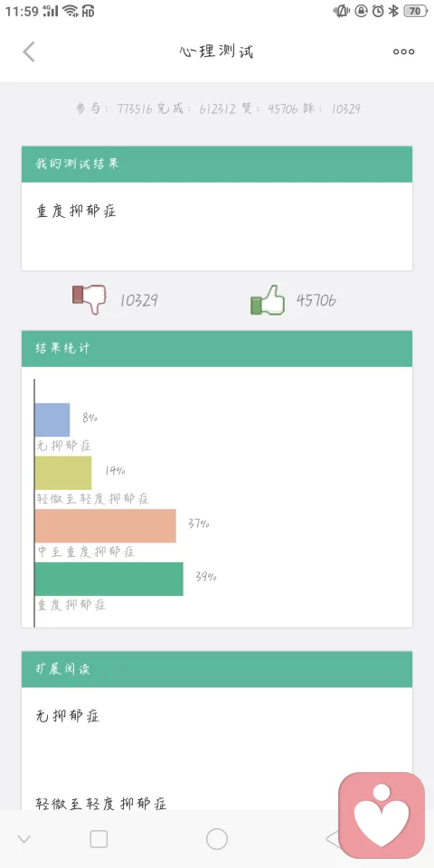Tap the alarm clock status icon

pos(378,11)
